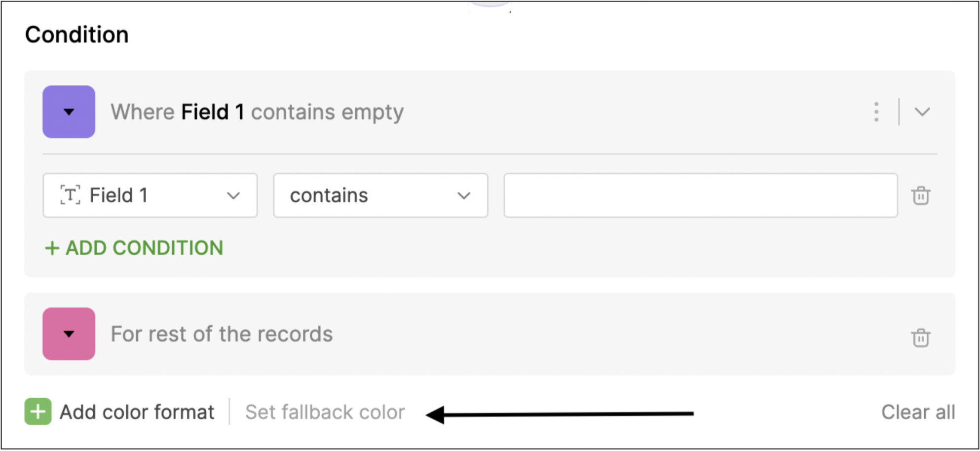980x451 pixels.
Task: Click the 'Where Field 1 contains empty' summary
Action: (257, 112)
